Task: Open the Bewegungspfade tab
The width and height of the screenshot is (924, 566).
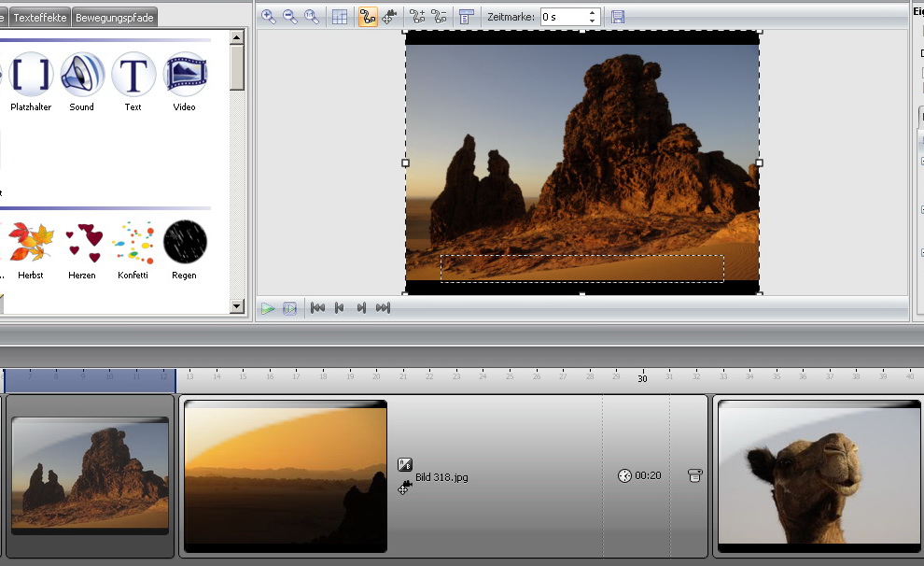Action: pos(115,18)
